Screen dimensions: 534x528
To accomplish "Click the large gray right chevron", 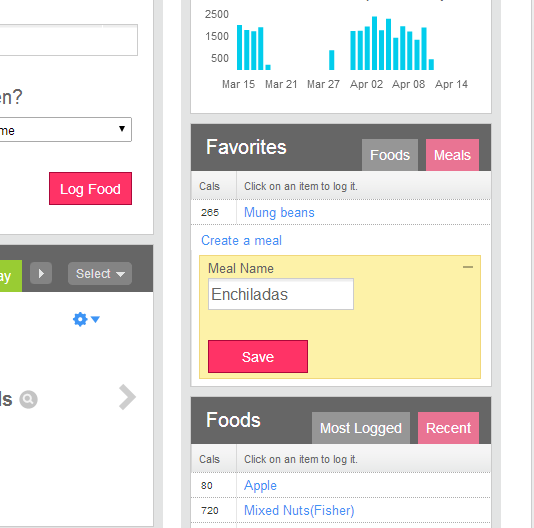I will pos(127,397).
